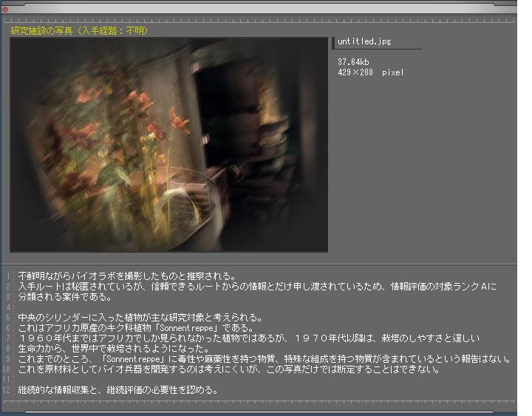The width and height of the screenshot is (532, 416).
Task: Open the blurry bio lab photo
Action: [x=168, y=145]
